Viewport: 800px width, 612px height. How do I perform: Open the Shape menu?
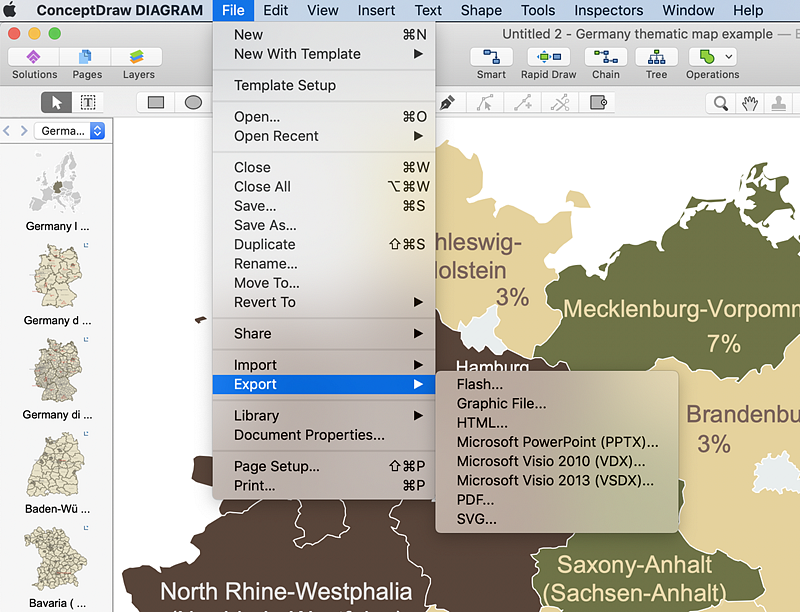[481, 10]
